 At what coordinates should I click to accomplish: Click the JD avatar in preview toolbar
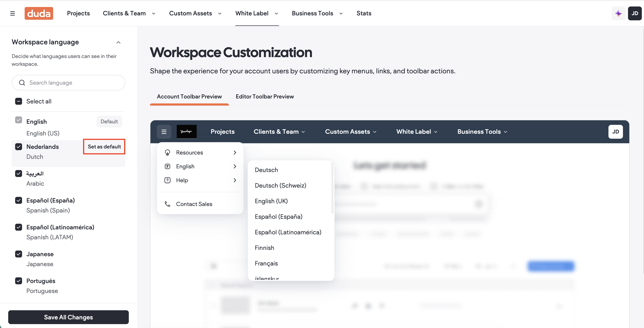pyautogui.click(x=615, y=132)
